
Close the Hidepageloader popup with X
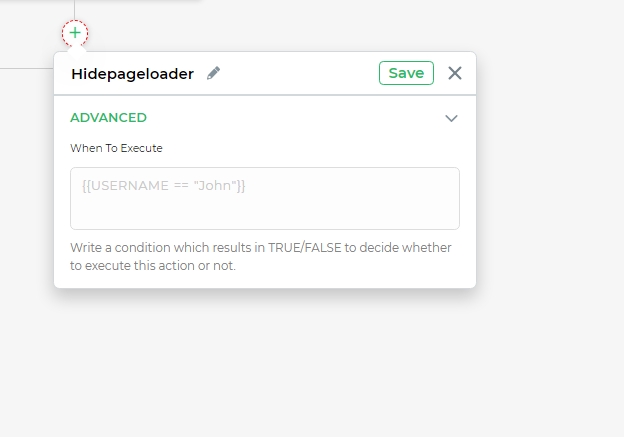tap(454, 73)
